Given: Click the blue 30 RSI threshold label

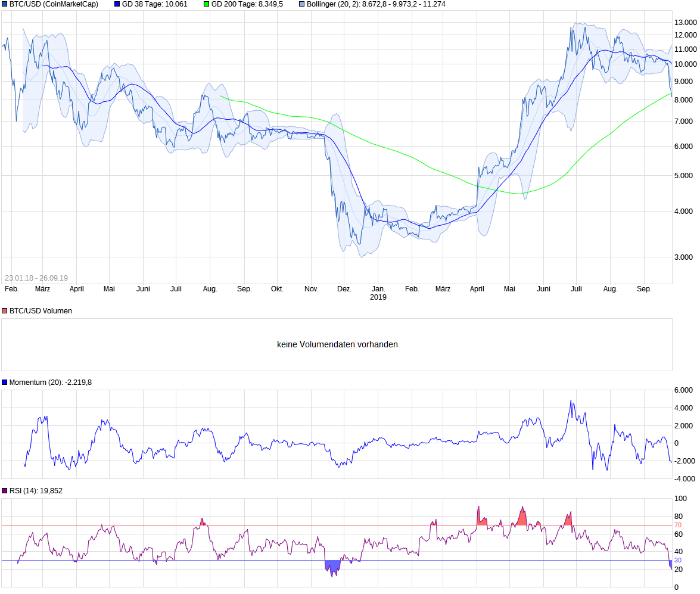Looking at the screenshot, I should coord(678,560).
